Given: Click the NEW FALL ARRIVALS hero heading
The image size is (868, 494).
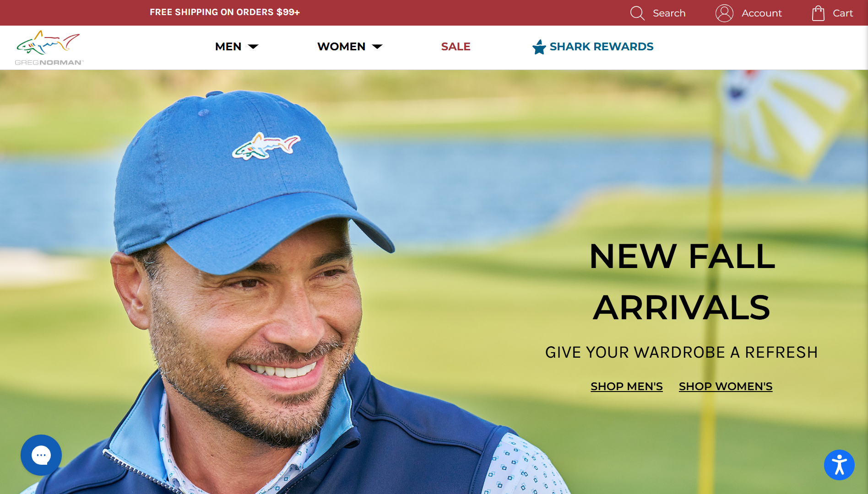Looking at the screenshot, I should coord(682,282).
